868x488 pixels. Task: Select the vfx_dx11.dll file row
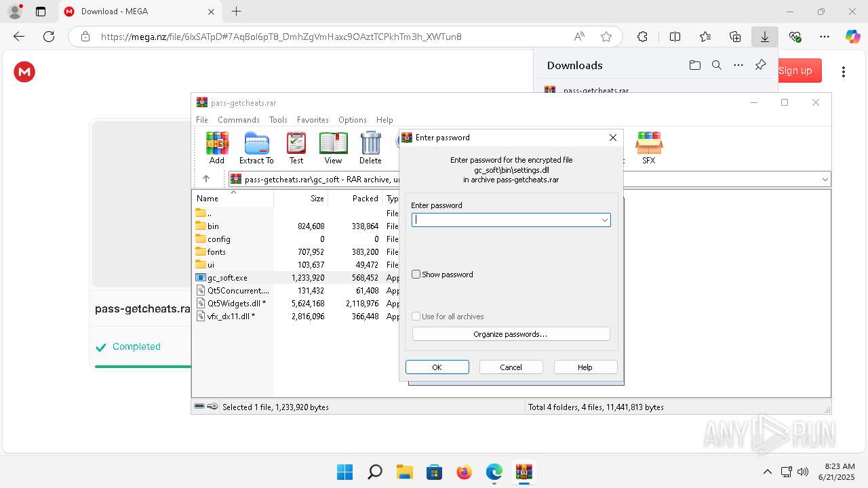pos(296,317)
